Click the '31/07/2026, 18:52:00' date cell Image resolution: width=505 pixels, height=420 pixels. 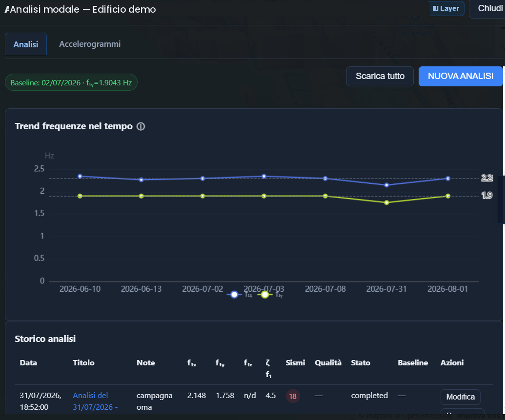pyautogui.click(x=40, y=401)
